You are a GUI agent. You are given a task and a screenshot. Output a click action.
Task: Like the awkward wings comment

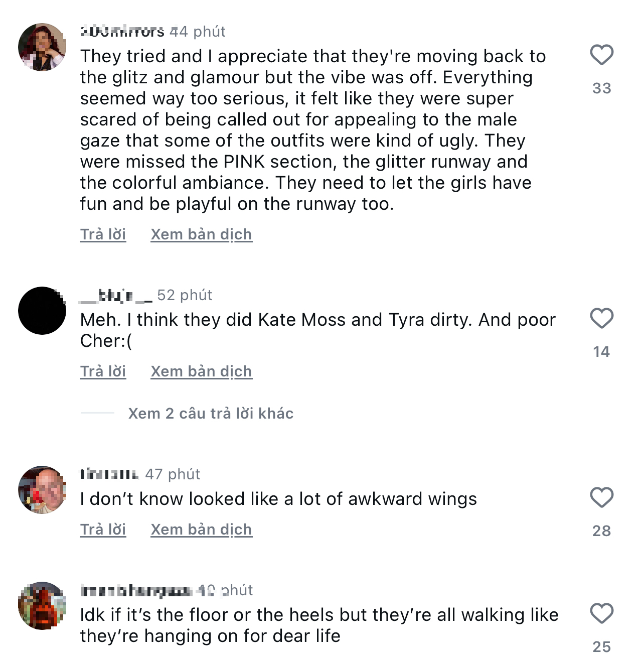pyautogui.click(x=601, y=498)
